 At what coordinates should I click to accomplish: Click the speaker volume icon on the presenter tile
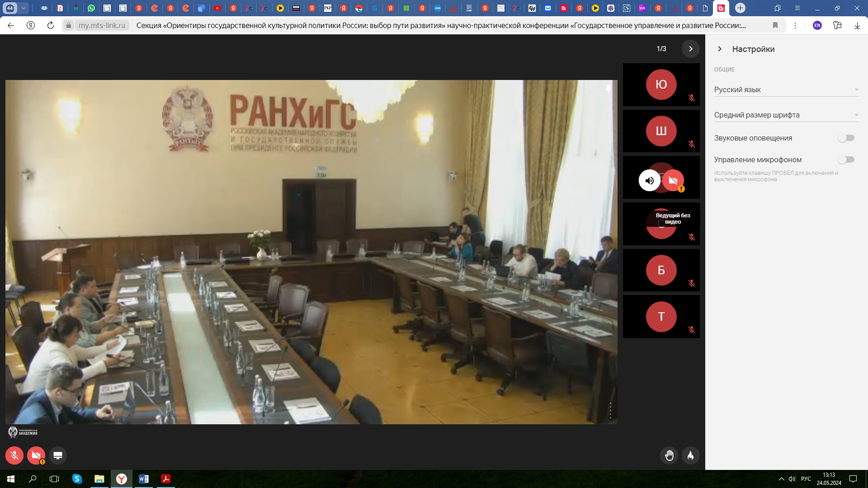click(649, 181)
